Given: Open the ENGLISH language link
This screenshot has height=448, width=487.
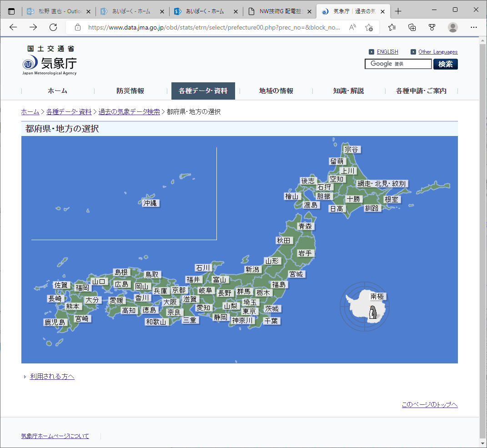Looking at the screenshot, I should [x=387, y=52].
